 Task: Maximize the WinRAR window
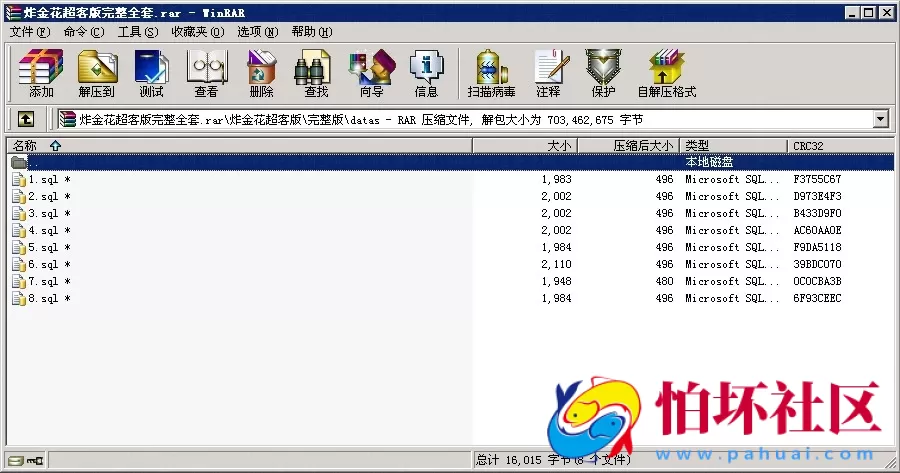[869, 13]
